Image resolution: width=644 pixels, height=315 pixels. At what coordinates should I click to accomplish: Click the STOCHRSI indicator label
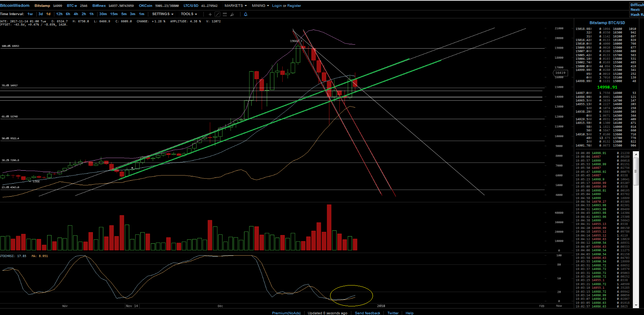13,256
